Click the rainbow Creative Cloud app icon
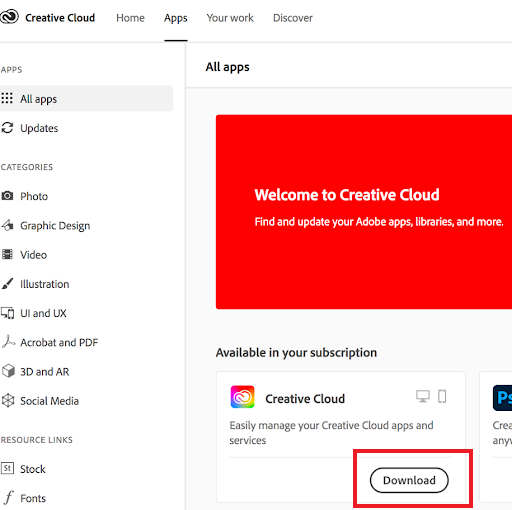 point(242,397)
